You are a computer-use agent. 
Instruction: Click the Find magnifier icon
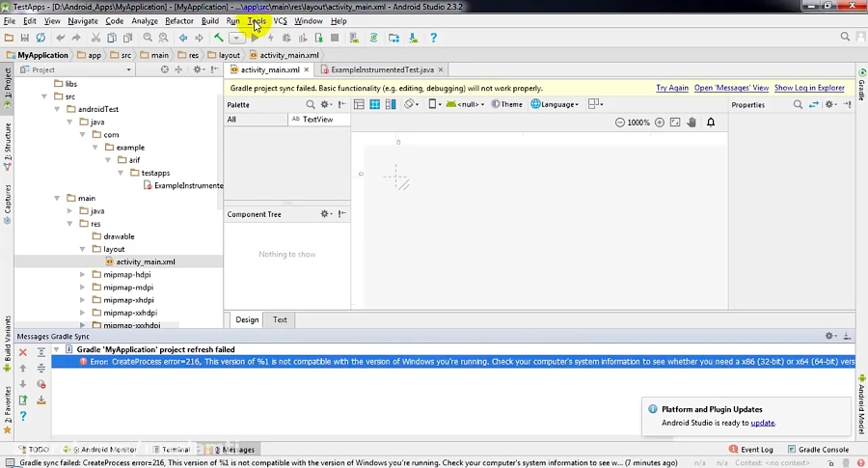coord(148,38)
